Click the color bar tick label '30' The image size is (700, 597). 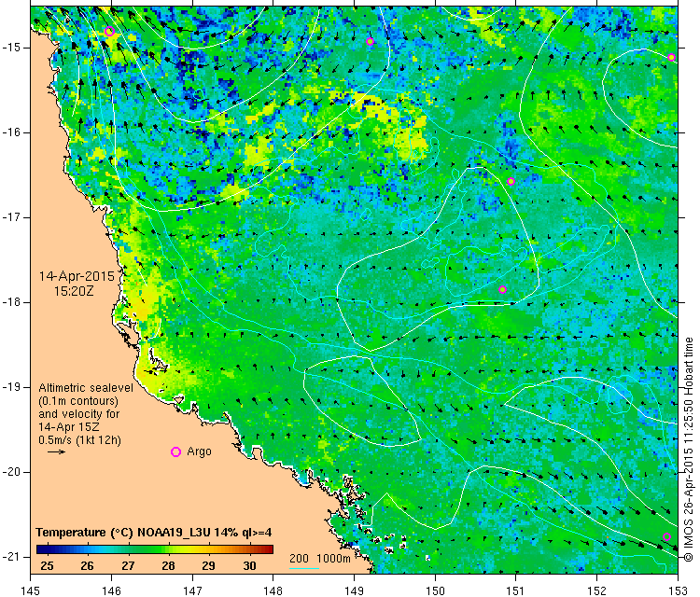tap(249, 566)
